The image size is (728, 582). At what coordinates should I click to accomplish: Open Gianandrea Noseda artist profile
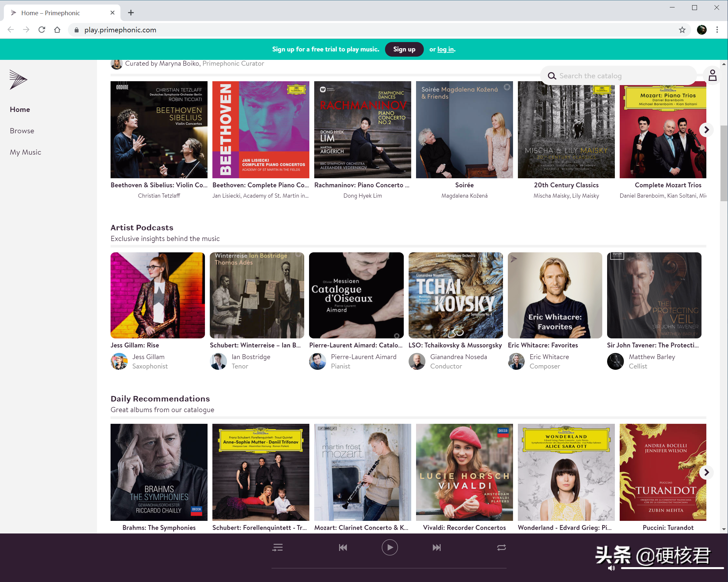click(x=458, y=357)
